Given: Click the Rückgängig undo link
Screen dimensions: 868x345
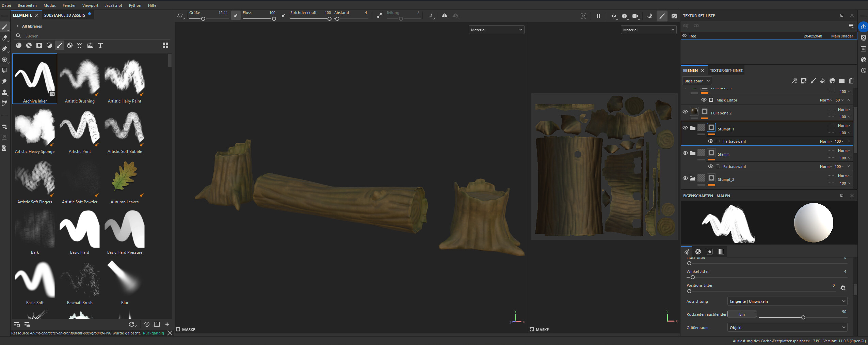Looking at the screenshot, I should [153, 333].
